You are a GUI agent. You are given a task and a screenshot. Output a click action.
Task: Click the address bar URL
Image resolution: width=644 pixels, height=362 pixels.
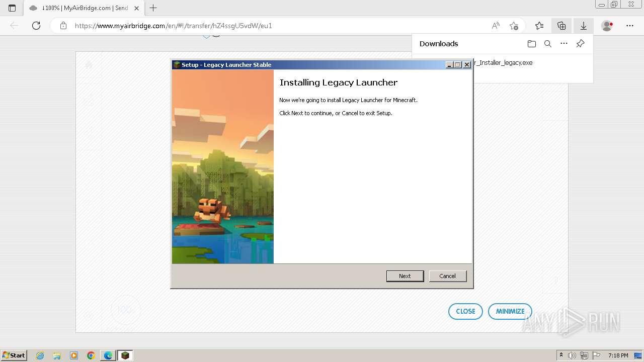click(174, 26)
